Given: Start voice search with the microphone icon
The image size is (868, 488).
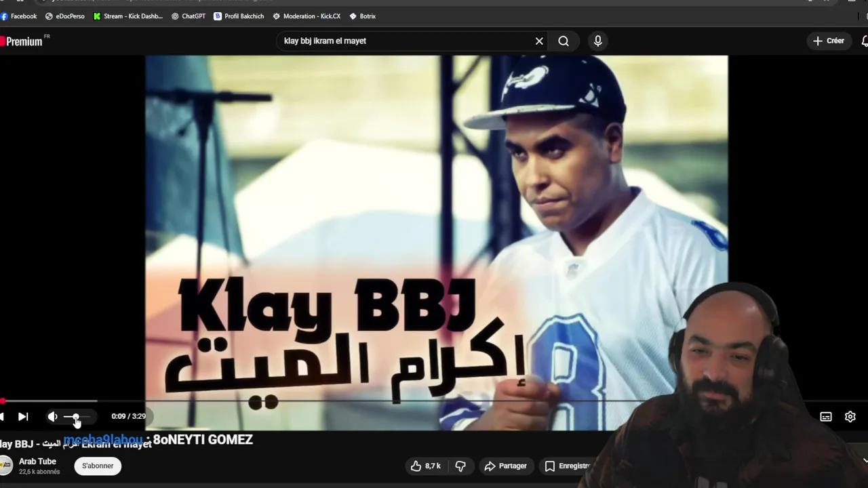Looking at the screenshot, I should click(597, 41).
